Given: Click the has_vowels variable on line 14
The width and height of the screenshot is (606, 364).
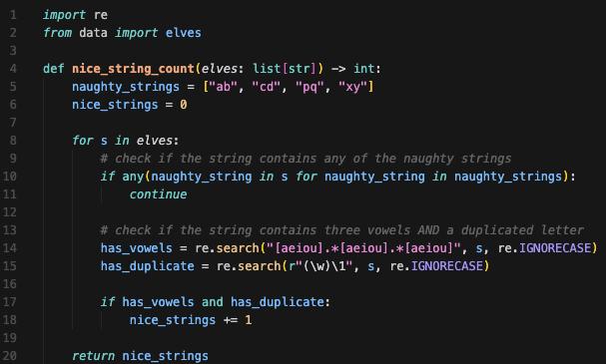Looking at the screenshot, I should tap(137, 248).
